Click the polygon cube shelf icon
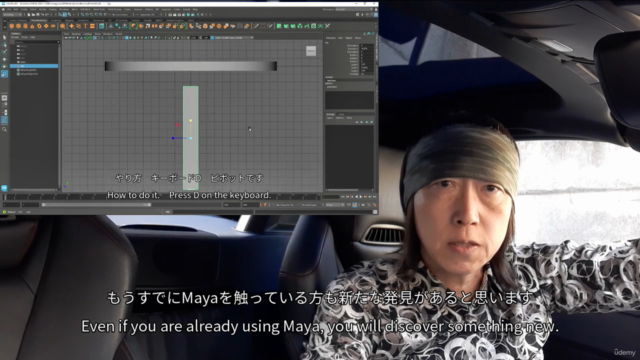 point(18,26)
